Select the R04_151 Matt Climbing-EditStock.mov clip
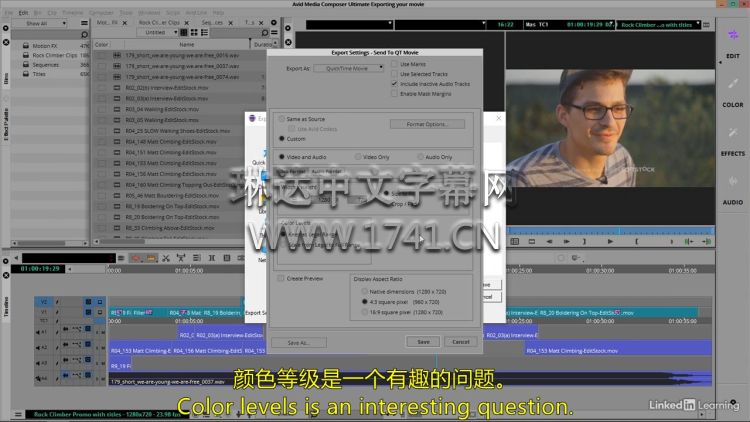This screenshot has width=750, height=422. tap(171, 152)
